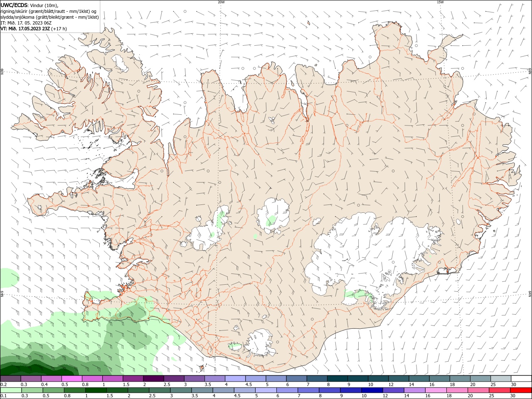The width and height of the screenshot is (532, 399).
Task: Click the dark mauve 0.2 snow scale swatch
Action: 10,379
